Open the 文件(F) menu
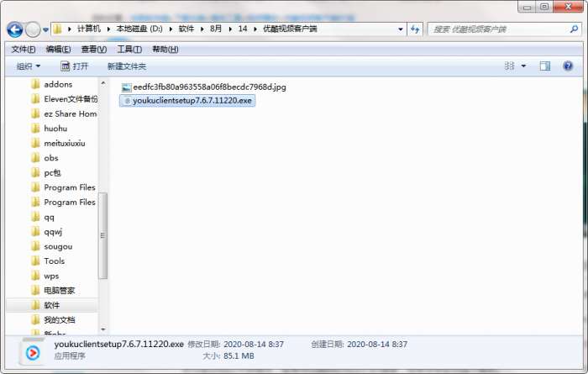 (24, 49)
